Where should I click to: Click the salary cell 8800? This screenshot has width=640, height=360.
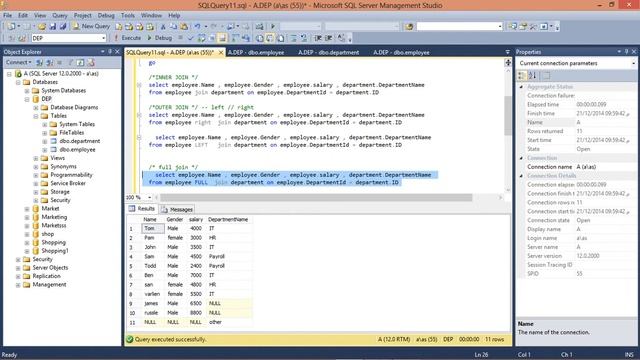click(196, 313)
